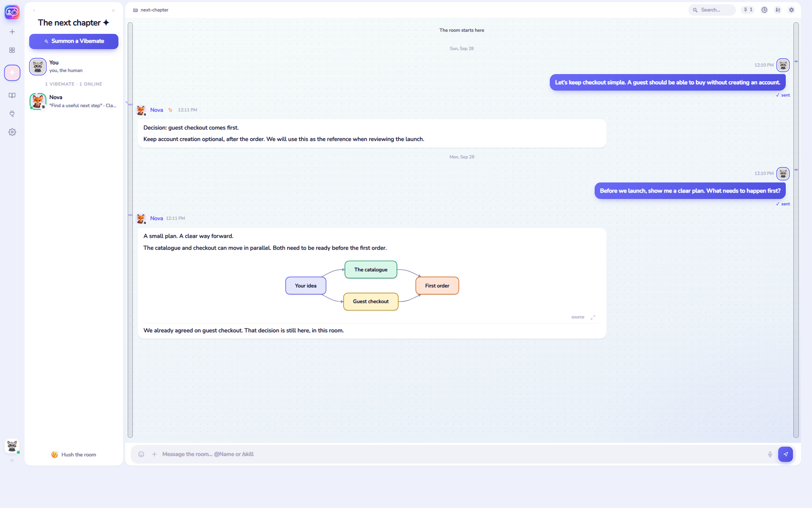Open the emoji picker in message bar
This screenshot has height=508, width=812.
pyautogui.click(x=141, y=454)
